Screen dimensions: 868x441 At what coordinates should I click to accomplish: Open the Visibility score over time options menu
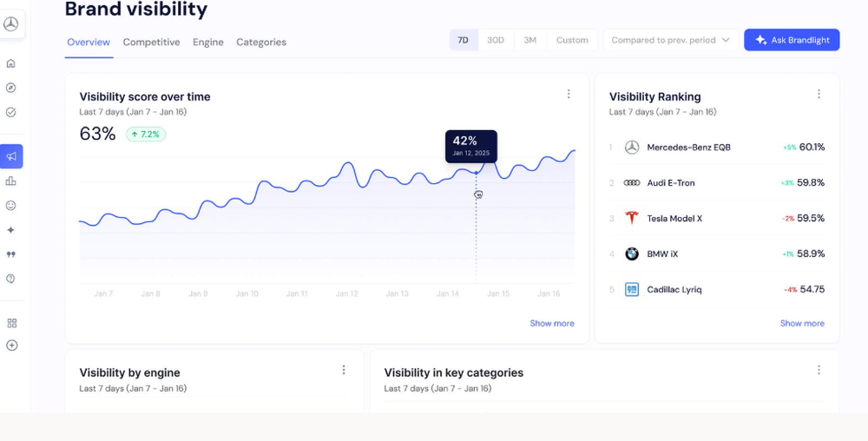[x=569, y=95]
